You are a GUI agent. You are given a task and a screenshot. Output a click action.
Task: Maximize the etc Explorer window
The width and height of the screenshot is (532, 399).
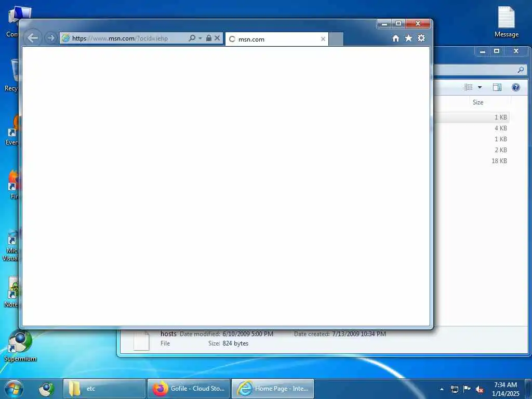pos(497,51)
